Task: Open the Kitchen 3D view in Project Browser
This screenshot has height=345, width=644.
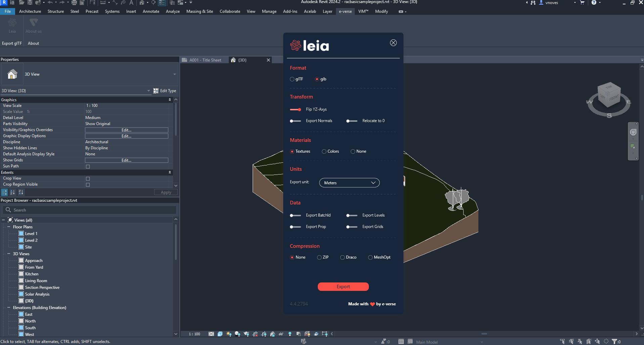Action: tap(32, 274)
